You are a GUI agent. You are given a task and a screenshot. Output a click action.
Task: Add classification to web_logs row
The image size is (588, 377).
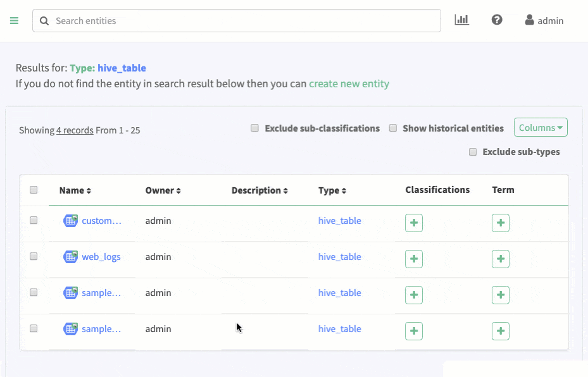413,259
